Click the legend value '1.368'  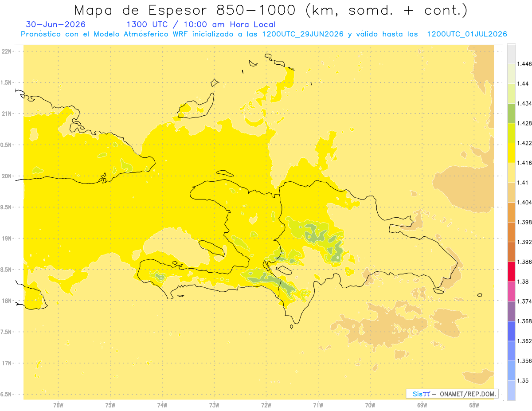pyautogui.click(x=524, y=321)
